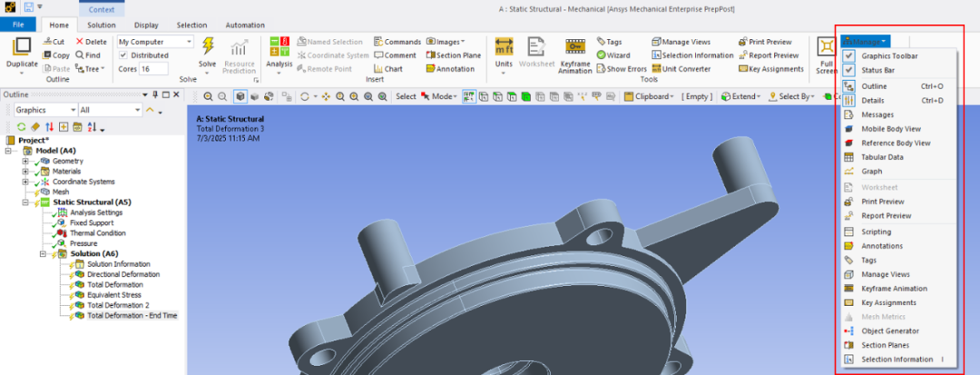Click Extend in graphics toolbar
Screen dimensions: 980x375
point(741,97)
